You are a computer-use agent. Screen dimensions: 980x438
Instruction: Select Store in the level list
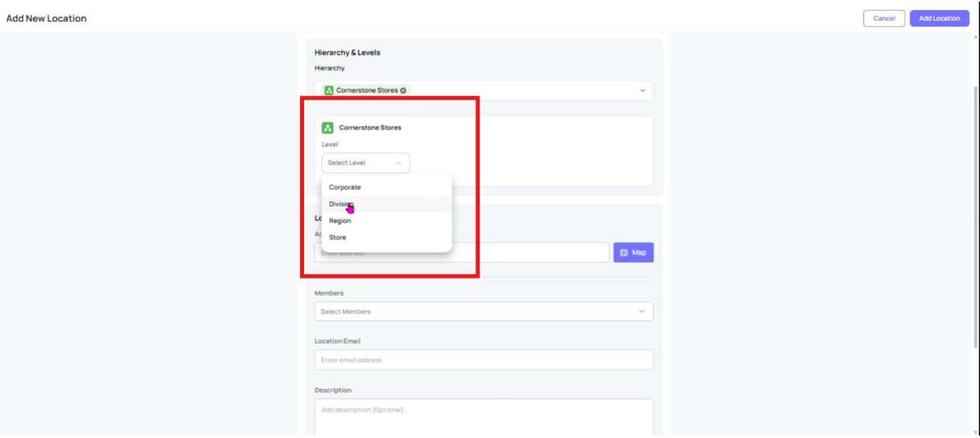[338, 237]
